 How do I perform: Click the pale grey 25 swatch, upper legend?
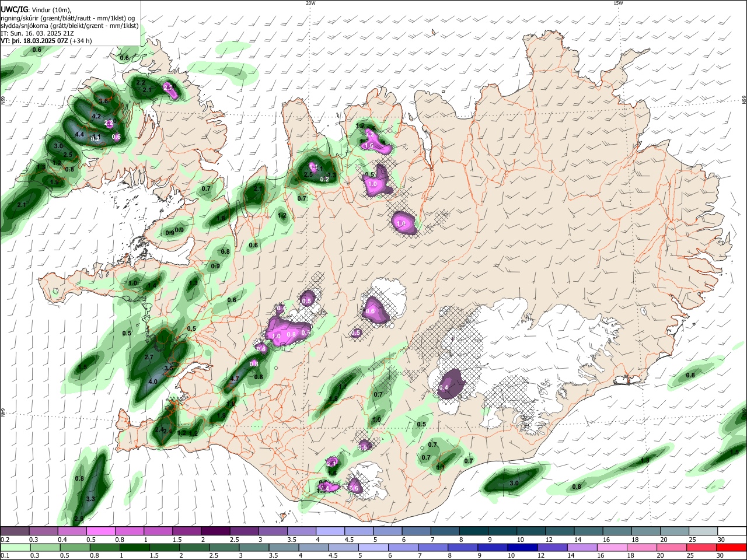[703, 531]
